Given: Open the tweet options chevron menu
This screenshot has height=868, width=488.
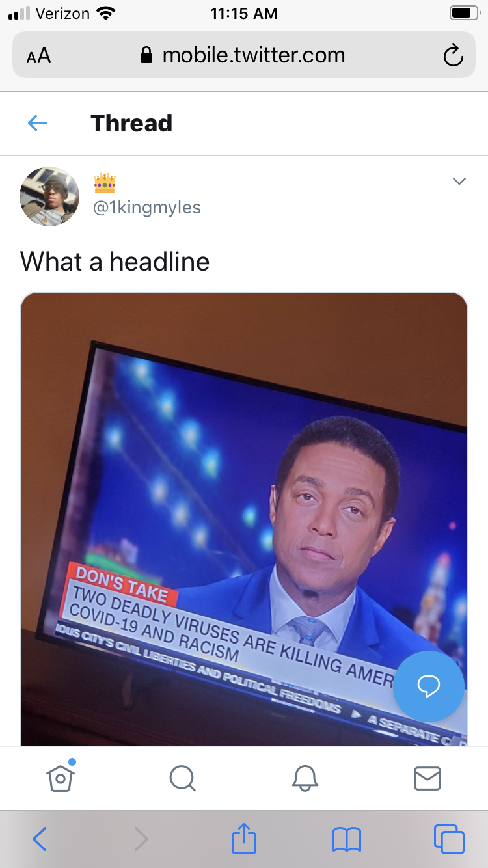Looking at the screenshot, I should coord(459,182).
